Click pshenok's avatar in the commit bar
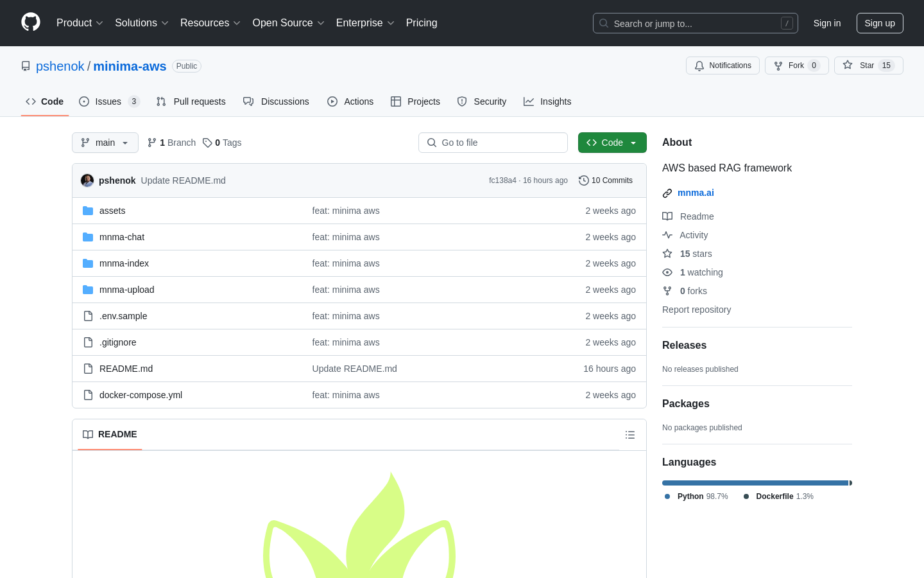924x578 pixels. coord(87,180)
